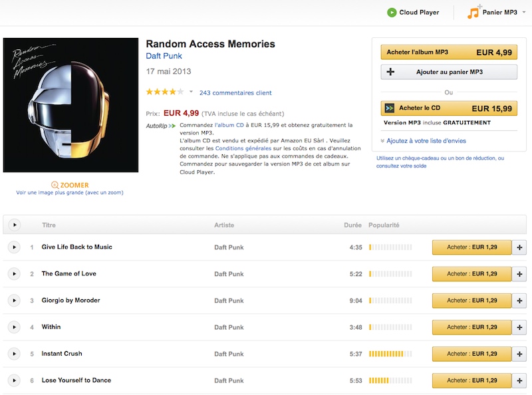Sort track list by Artiste column
Screen dimensions: 532x395
(224, 225)
